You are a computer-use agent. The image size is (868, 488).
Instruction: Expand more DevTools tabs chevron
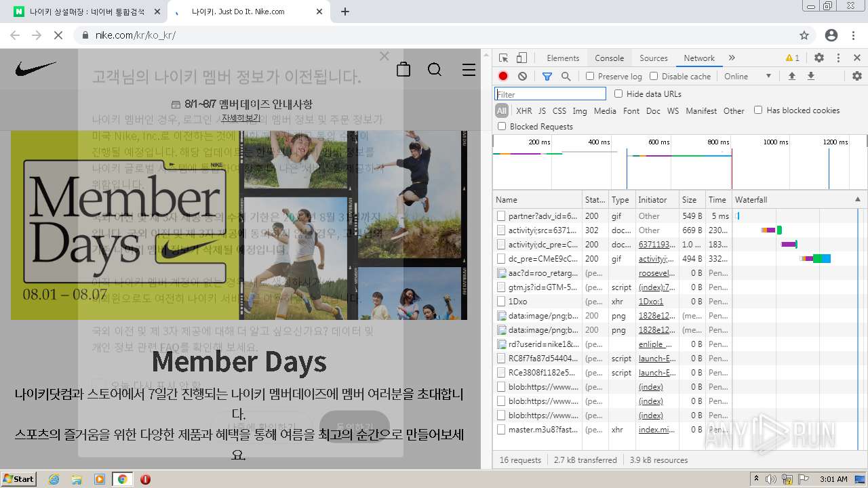click(732, 58)
